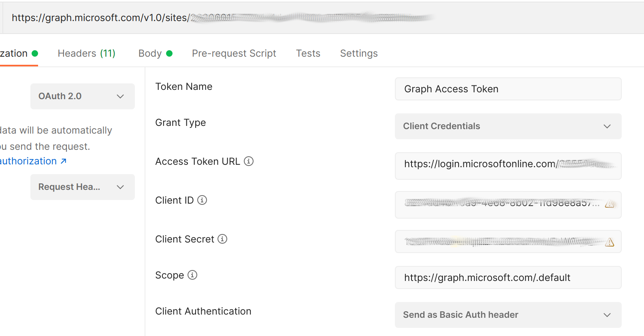Click the Access Token URL info icon

(249, 161)
